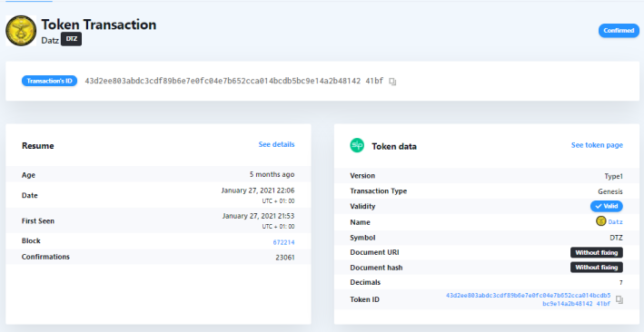This screenshot has width=644, height=332.
Task: Click the Confirmed status badge
Action: [x=619, y=30]
